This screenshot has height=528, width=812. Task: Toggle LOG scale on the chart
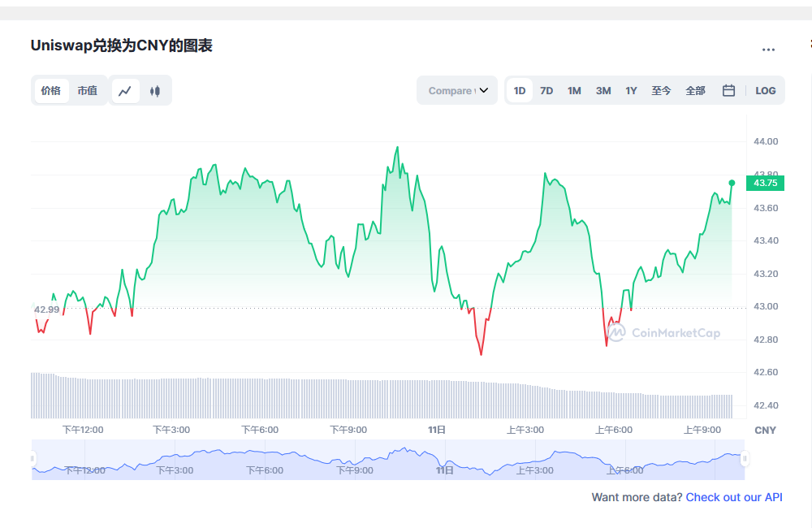(766, 91)
